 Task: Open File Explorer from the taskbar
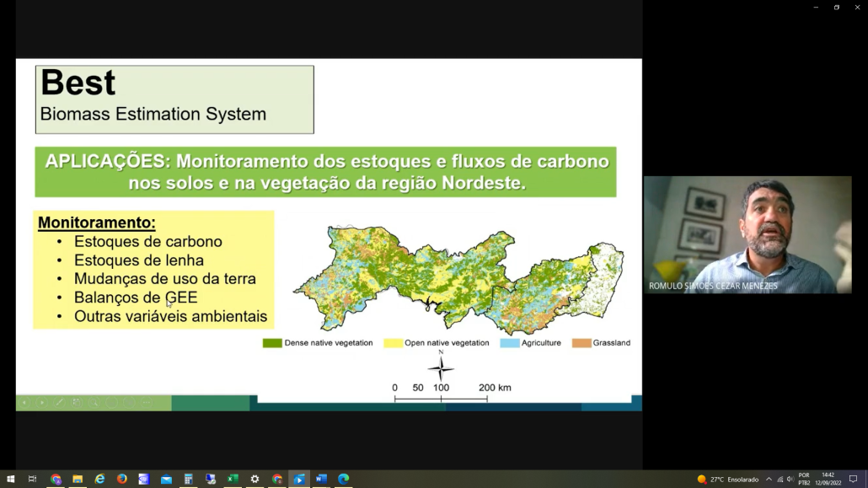click(78, 479)
